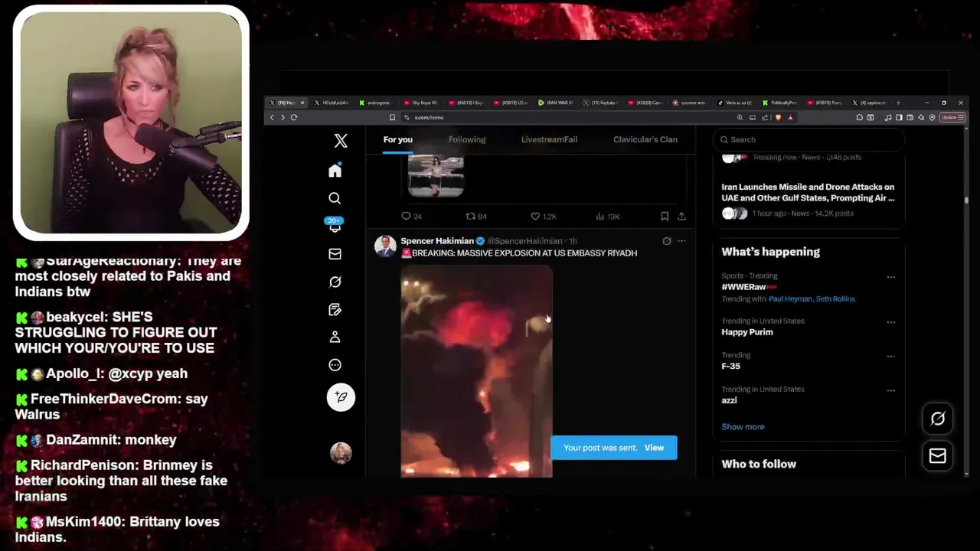The width and height of the screenshot is (980, 551).
Task: Go back in browser
Action: [x=272, y=117]
